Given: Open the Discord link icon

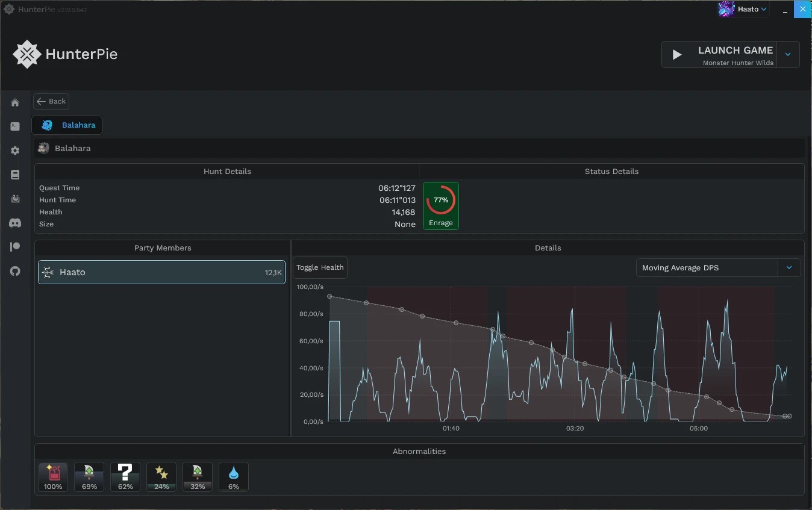Looking at the screenshot, I should pos(15,223).
